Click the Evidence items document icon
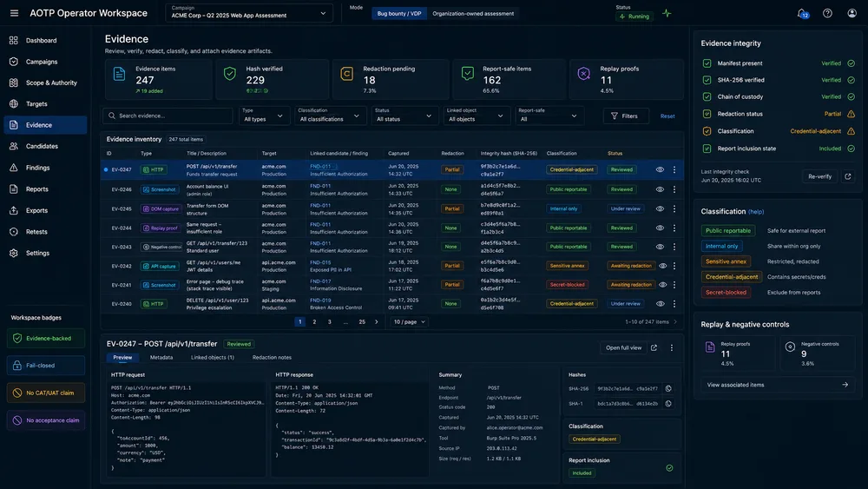The width and height of the screenshot is (868, 489). (x=119, y=74)
